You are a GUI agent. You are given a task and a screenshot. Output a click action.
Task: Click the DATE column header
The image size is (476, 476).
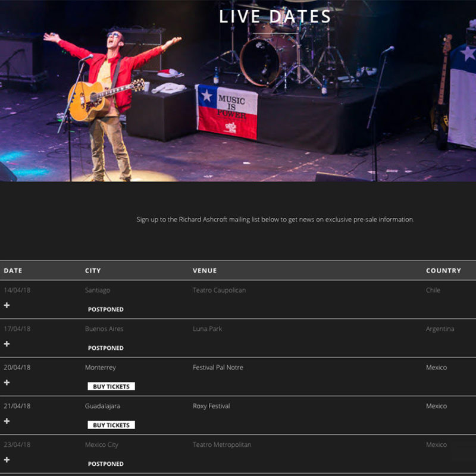click(x=12, y=271)
